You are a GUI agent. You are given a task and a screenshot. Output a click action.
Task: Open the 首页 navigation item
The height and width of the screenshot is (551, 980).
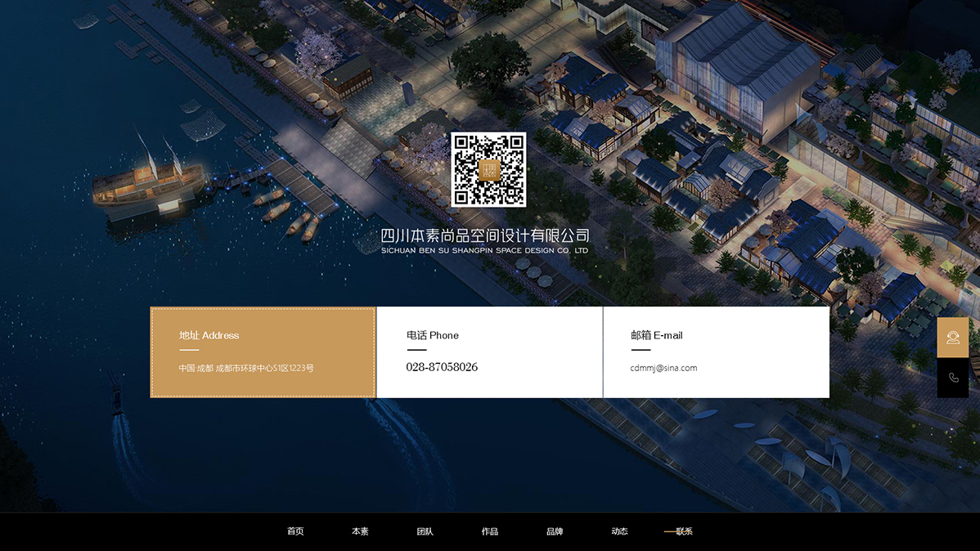(295, 531)
